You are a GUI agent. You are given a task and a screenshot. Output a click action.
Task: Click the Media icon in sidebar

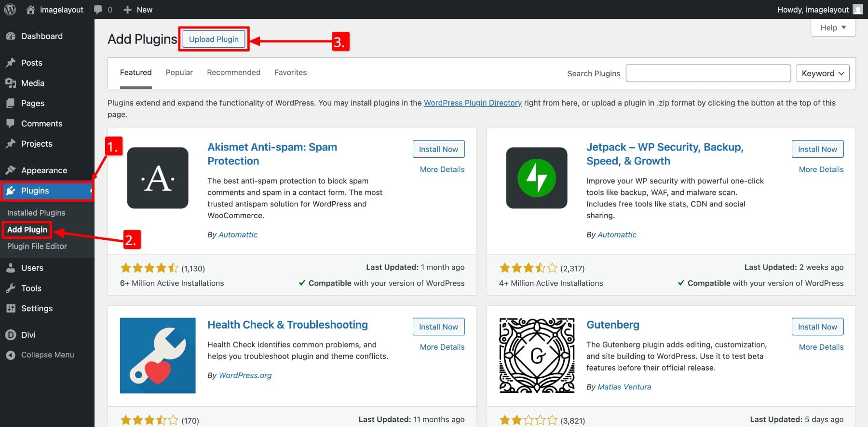tap(11, 83)
